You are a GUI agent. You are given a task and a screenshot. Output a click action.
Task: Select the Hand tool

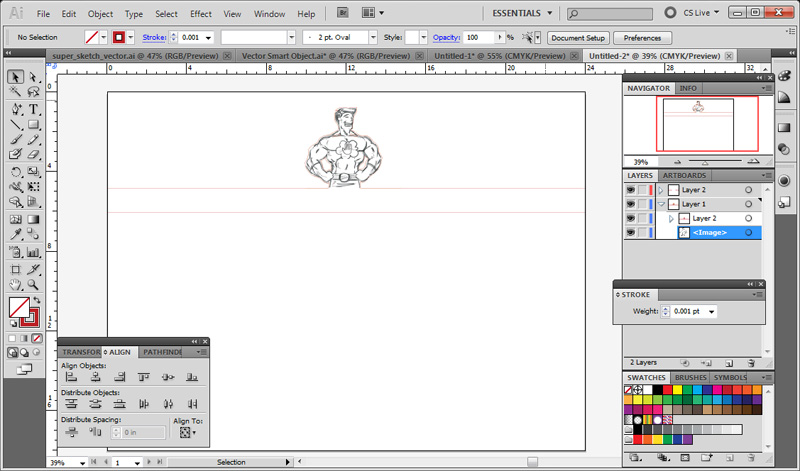point(16,285)
